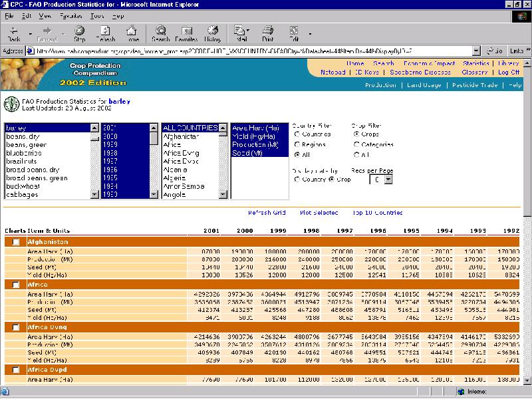Open the Favorites menu
This screenshot has width=532, height=399.
tap(70, 16)
